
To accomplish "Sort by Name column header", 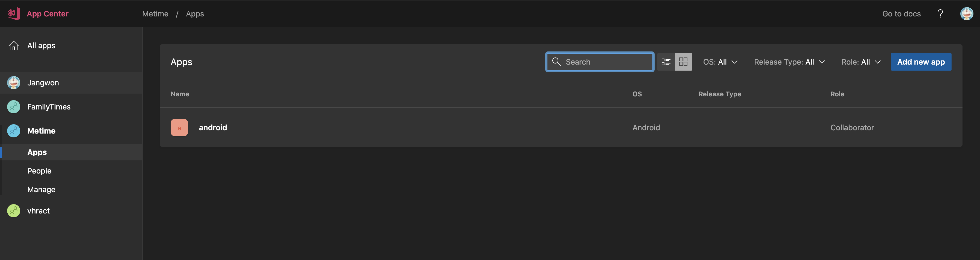I will [x=180, y=94].
